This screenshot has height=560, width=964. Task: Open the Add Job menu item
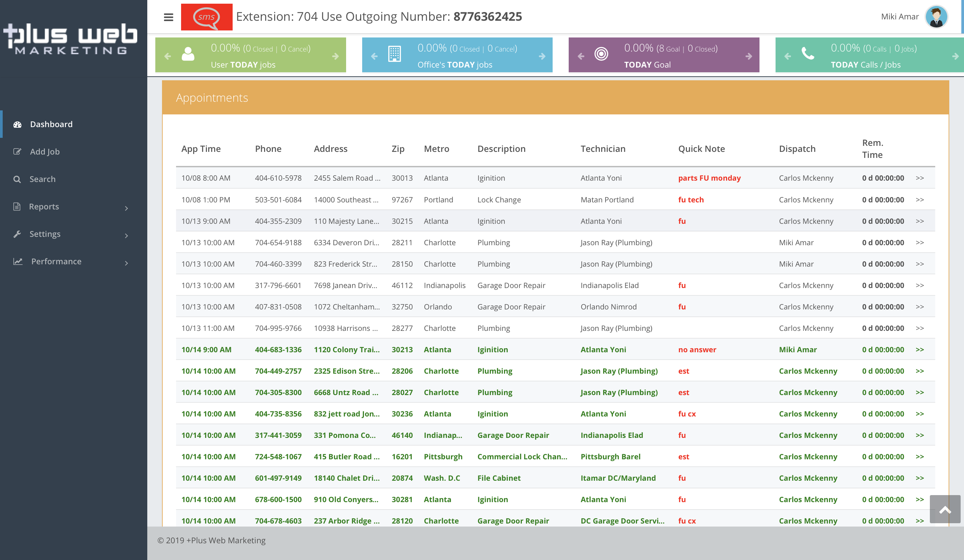click(x=45, y=151)
